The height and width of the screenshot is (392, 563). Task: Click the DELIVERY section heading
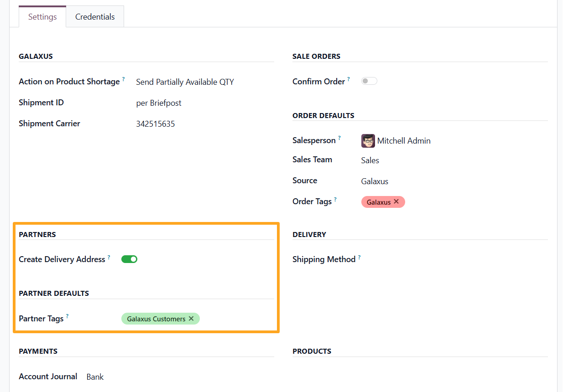point(309,235)
